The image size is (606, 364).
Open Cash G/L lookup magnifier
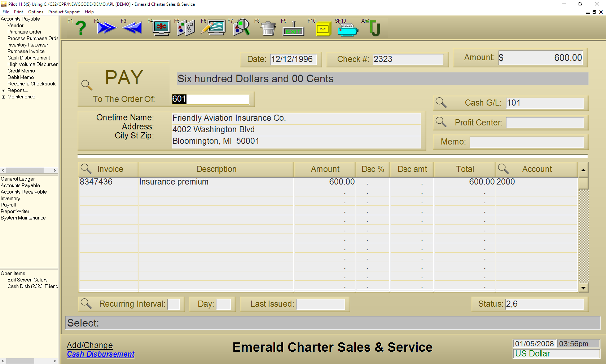point(441,103)
